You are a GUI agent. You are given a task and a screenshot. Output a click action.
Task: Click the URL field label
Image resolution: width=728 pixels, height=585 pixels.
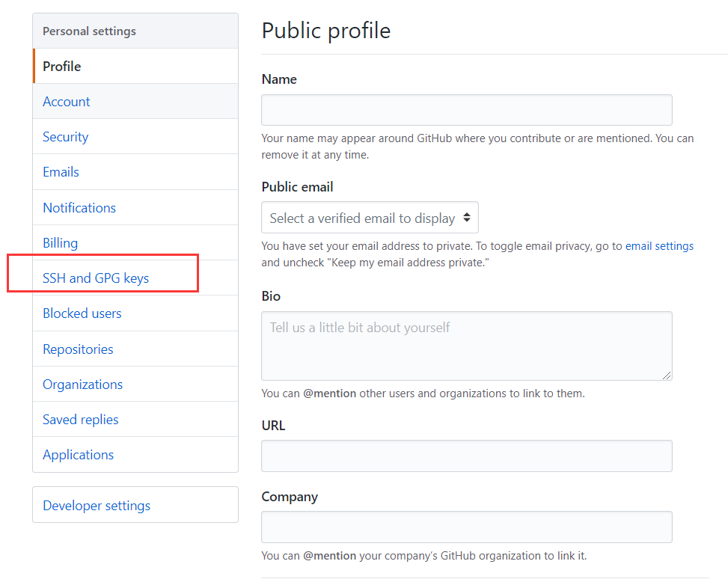(x=273, y=426)
